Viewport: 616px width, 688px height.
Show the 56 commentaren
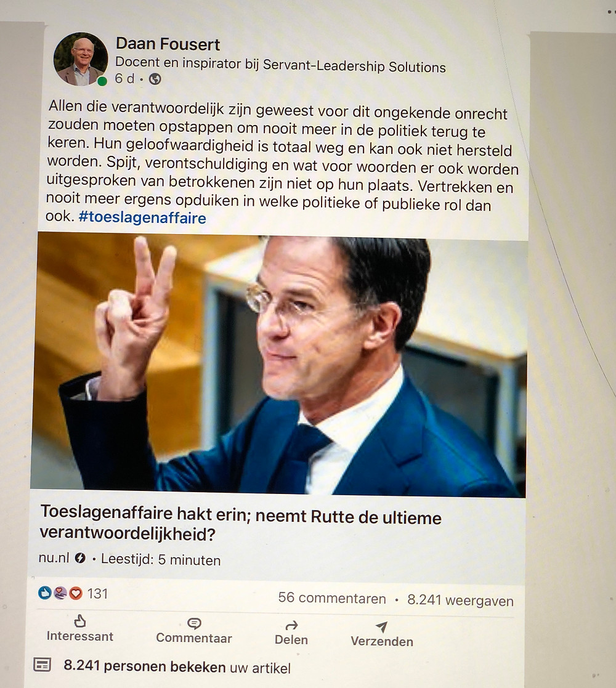pos(332,598)
